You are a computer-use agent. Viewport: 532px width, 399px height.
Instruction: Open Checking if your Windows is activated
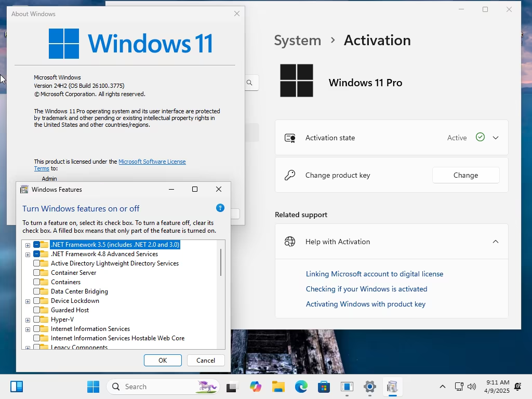(366, 289)
